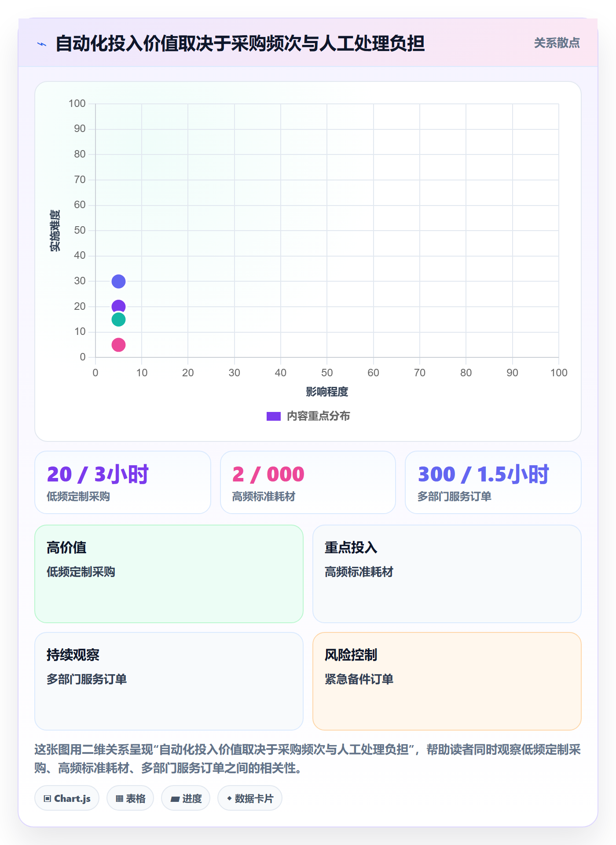Click the x-axis tick label 50
The image size is (616, 845).
[327, 373]
